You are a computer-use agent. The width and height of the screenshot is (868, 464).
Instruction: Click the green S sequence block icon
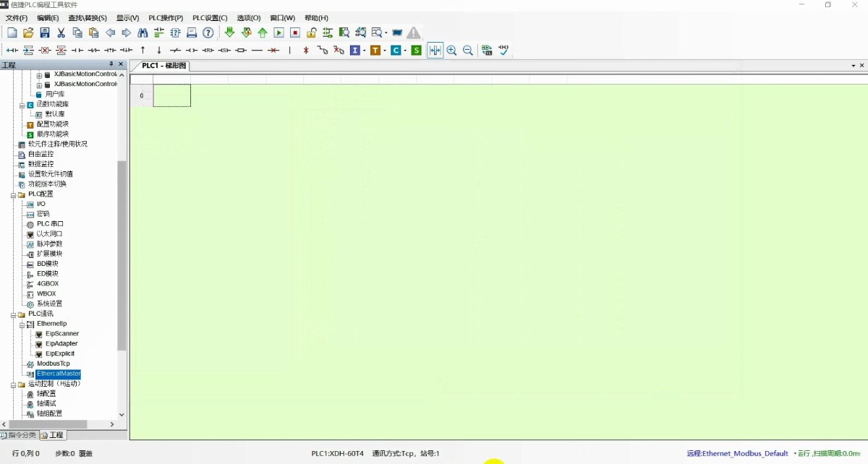[x=417, y=50]
